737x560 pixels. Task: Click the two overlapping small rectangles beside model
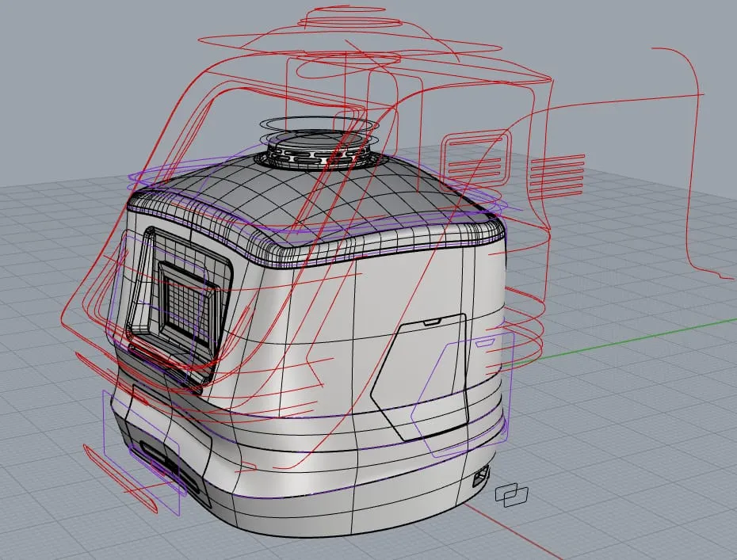click(x=512, y=495)
